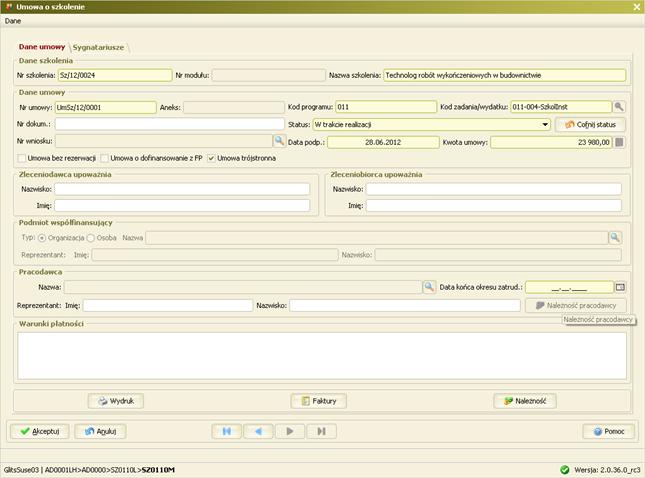Go to the first record
The image size is (645, 478).
(226, 431)
